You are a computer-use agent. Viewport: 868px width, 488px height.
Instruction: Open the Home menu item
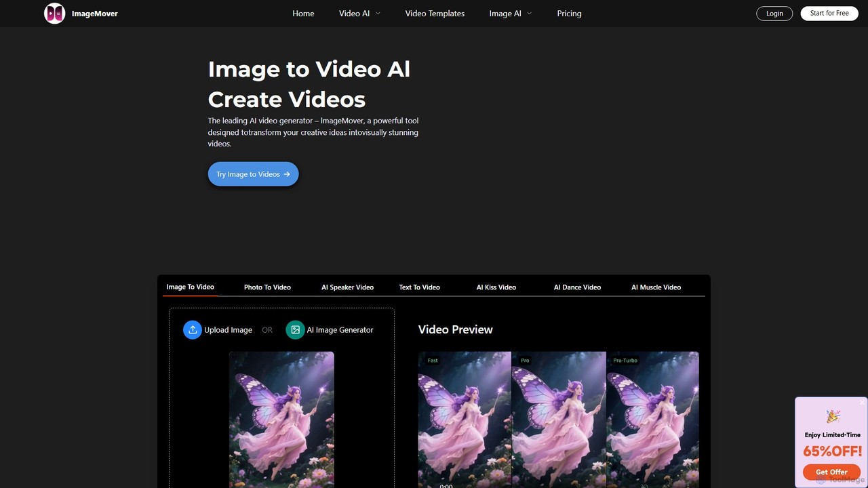303,14
